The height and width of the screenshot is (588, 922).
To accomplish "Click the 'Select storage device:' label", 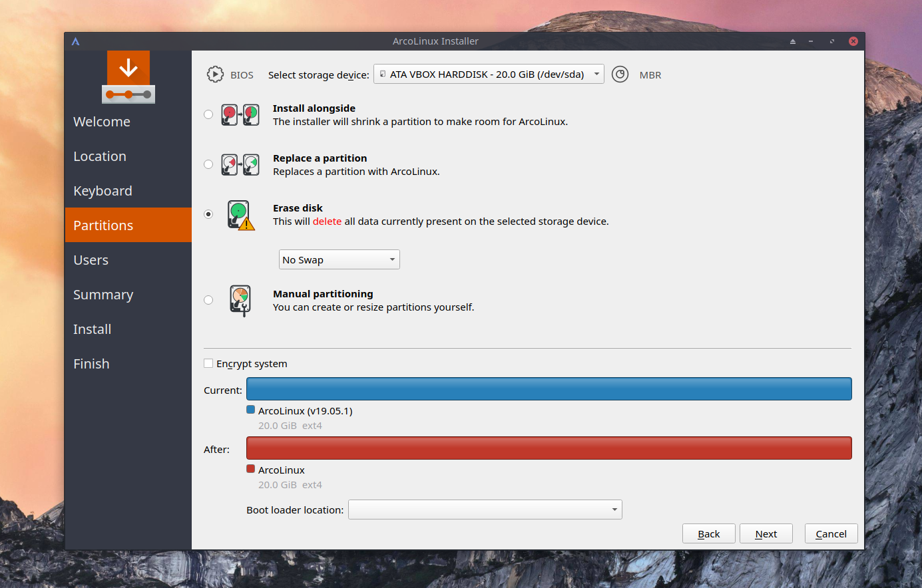I will [319, 75].
